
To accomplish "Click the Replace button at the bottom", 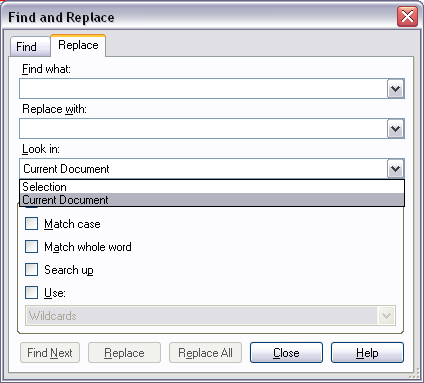I will [124, 353].
